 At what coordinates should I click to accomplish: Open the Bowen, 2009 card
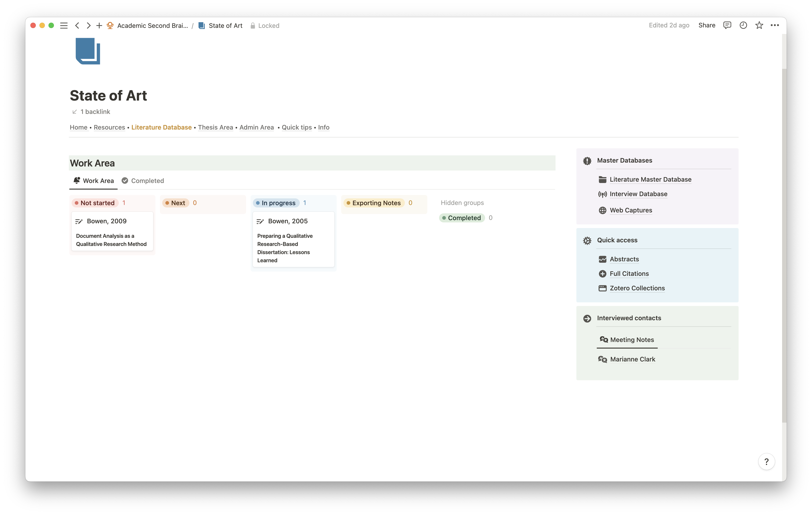click(x=112, y=231)
